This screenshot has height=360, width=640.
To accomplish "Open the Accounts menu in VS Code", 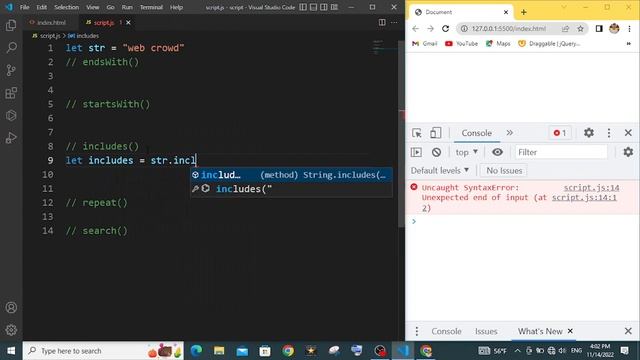I will pos(11,307).
